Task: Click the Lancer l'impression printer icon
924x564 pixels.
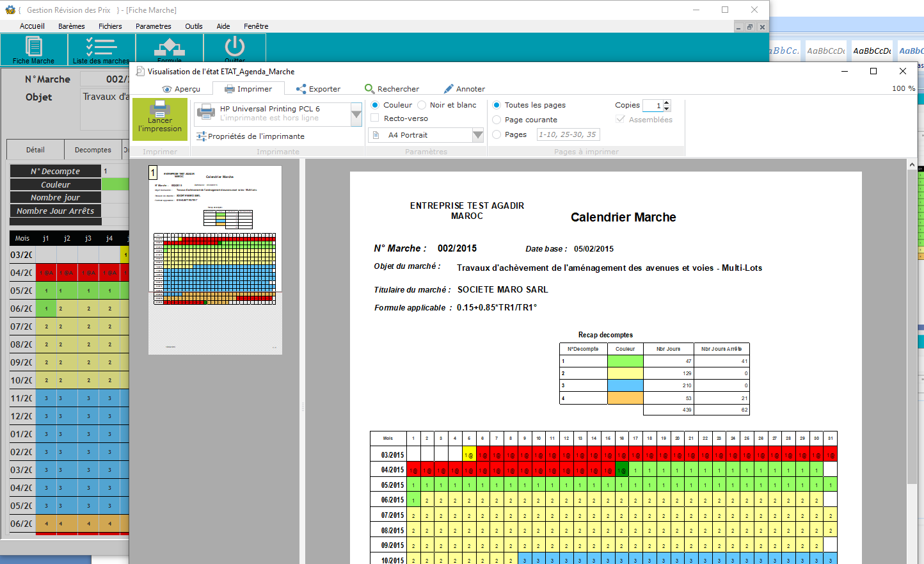Action: click(x=159, y=109)
